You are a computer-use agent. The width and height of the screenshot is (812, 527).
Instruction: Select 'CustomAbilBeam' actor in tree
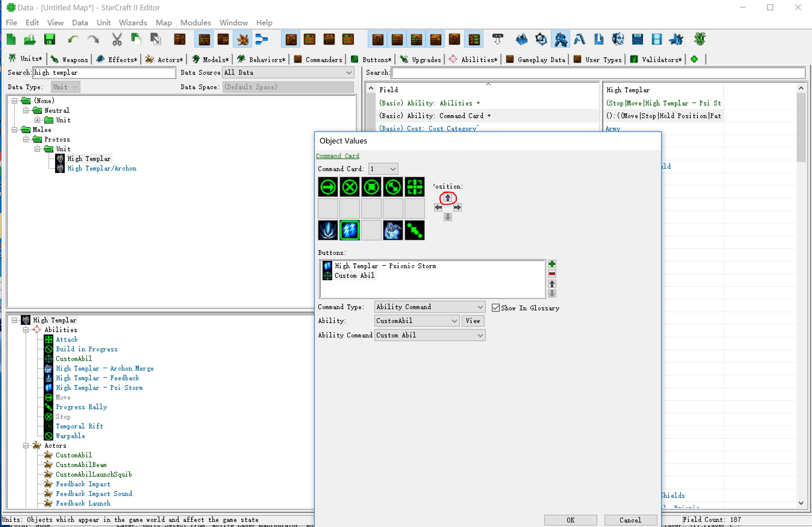(x=81, y=465)
